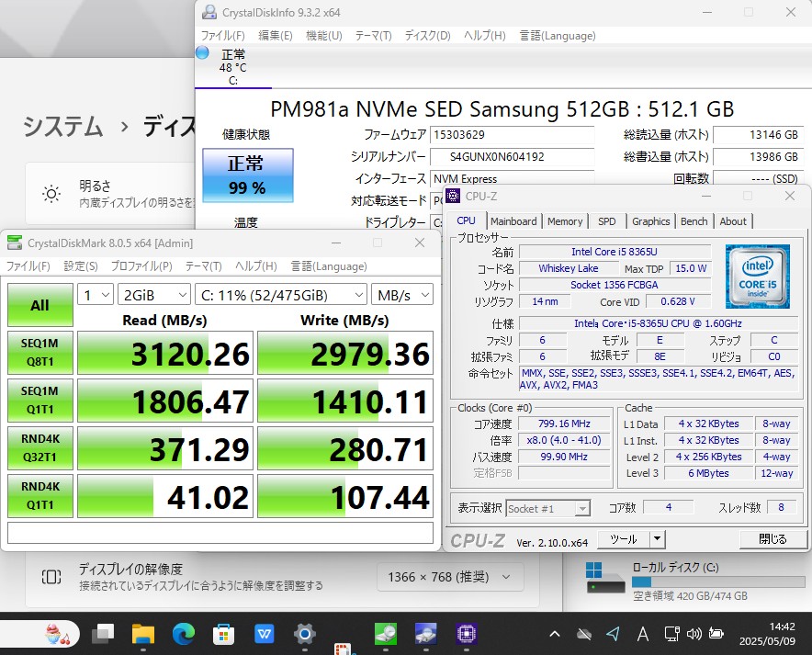Switch to the Bench tab in CPU-Z

(694, 221)
